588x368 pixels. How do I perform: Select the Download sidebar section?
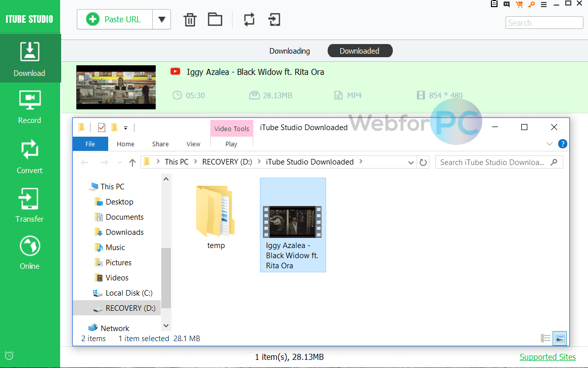click(x=30, y=58)
